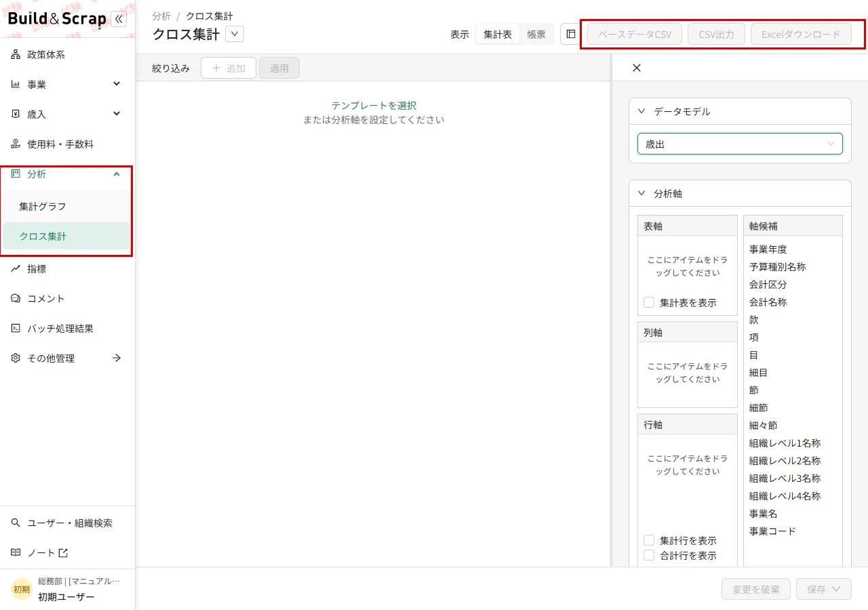Select 項 axis candidate
The image size is (868, 610).
[x=754, y=338]
